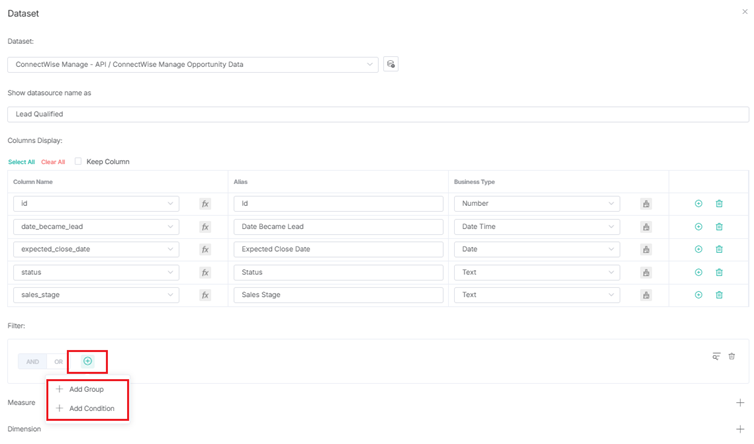Open the Dataset selection dropdown
The height and width of the screenshot is (444, 754).
point(192,64)
